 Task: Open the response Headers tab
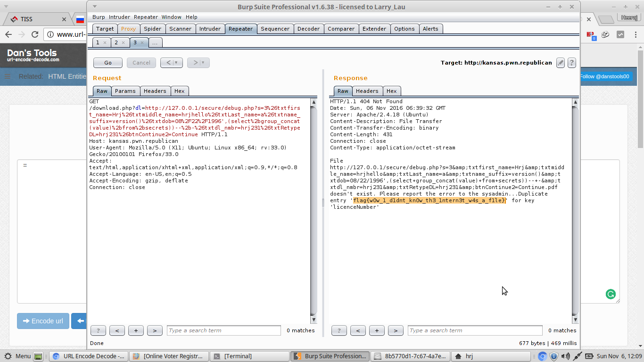point(367,91)
